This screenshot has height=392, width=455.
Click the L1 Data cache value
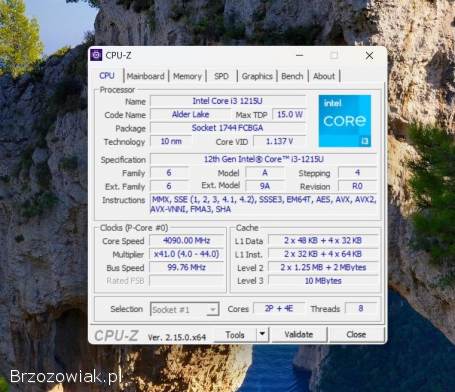[x=323, y=241]
